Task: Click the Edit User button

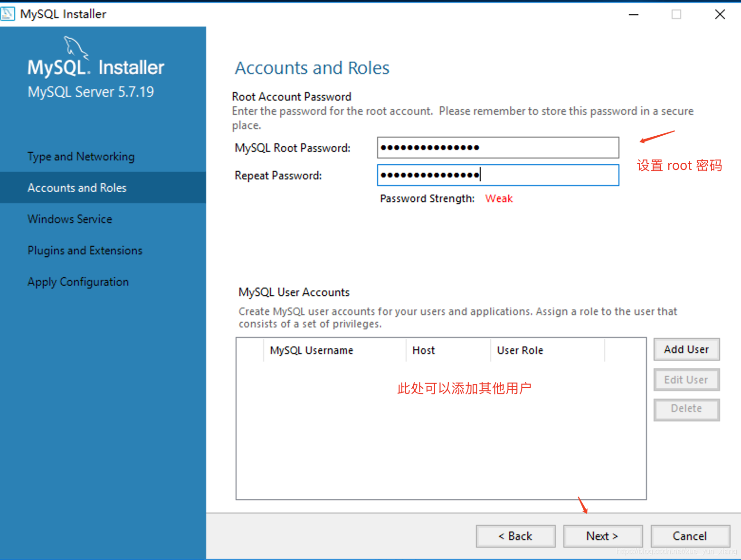Action: 686,380
